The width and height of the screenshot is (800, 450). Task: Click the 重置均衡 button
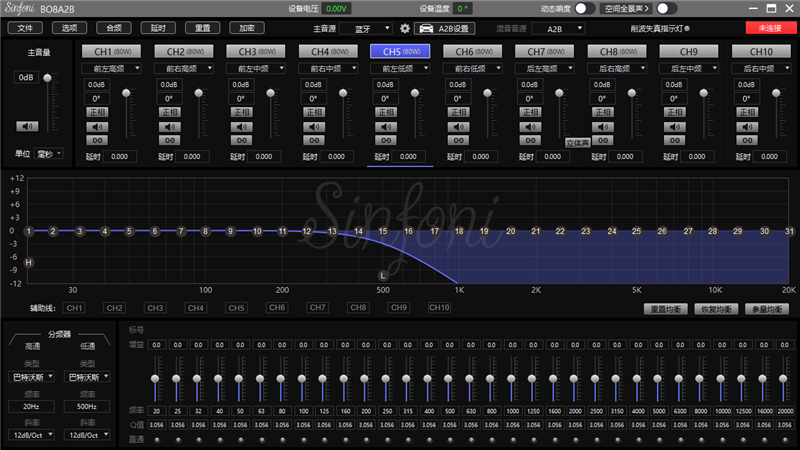click(x=664, y=309)
